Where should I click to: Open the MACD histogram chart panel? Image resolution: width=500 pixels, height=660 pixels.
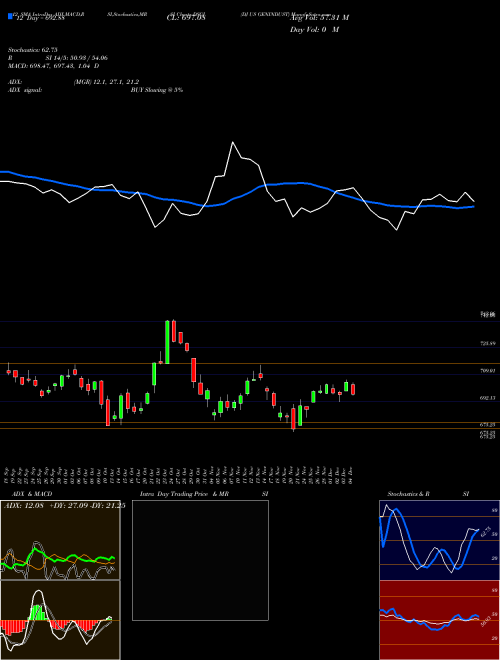point(60,620)
